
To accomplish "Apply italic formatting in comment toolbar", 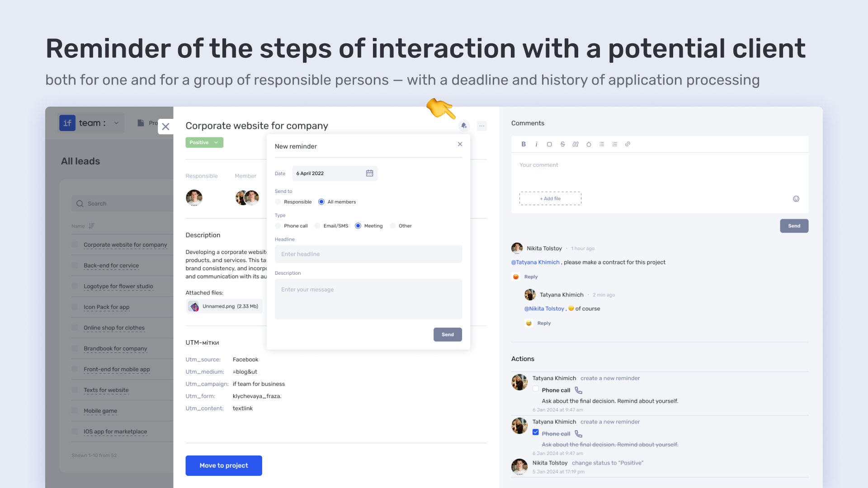I will (x=537, y=144).
